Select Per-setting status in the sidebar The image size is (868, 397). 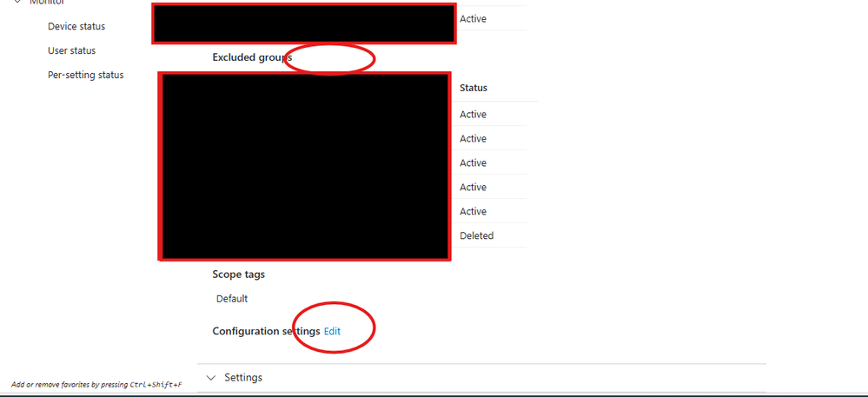coord(86,75)
